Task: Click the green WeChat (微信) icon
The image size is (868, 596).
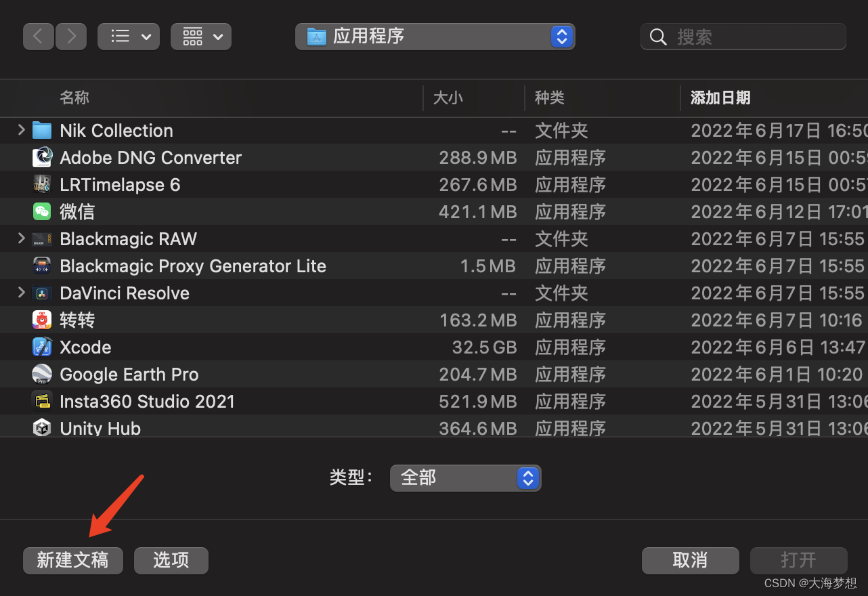Action: (x=42, y=211)
